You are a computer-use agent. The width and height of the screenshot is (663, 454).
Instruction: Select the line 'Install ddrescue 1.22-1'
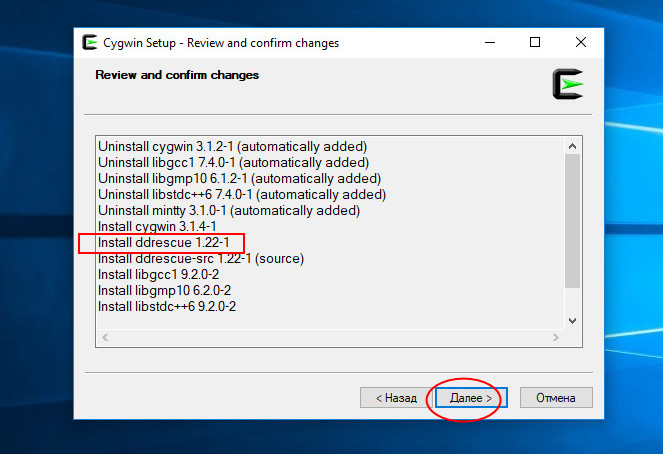pos(164,243)
